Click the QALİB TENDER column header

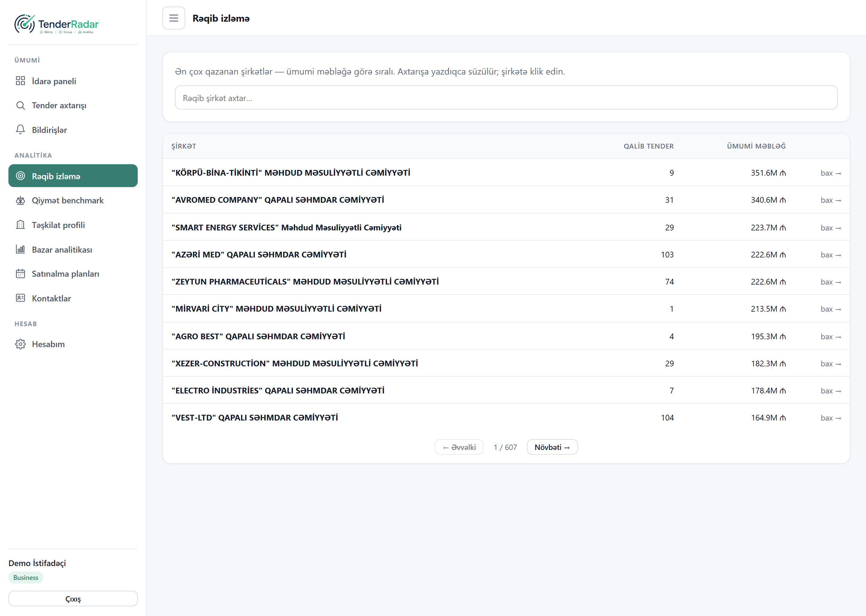click(x=649, y=146)
